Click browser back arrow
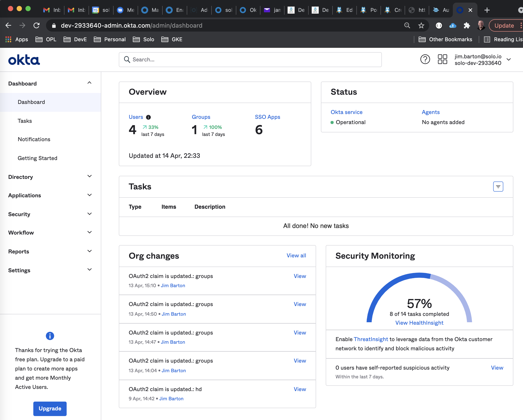 click(8, 25)
